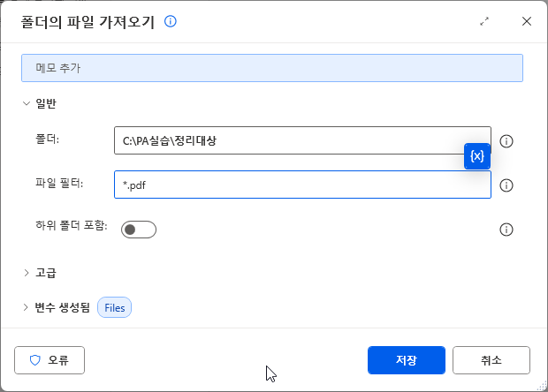
Task: Click the 파일 필터 input field
Action: [x=302, y=185]
